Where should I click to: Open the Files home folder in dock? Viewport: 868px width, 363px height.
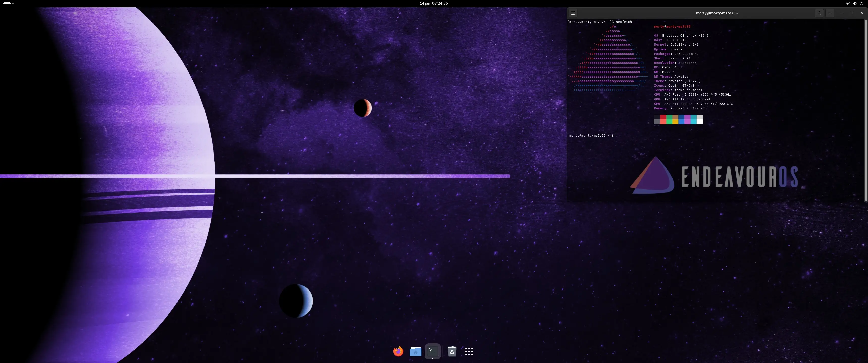tap(416, 351)
